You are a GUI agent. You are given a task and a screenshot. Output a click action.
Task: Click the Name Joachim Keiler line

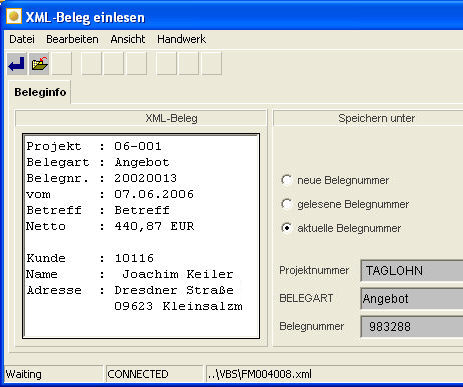click(130, 274)
